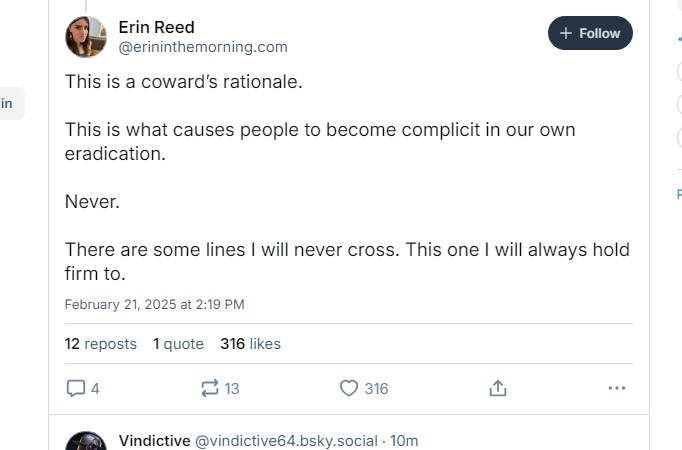
Task: Follow Erin Reed
Action: [590, 33]
